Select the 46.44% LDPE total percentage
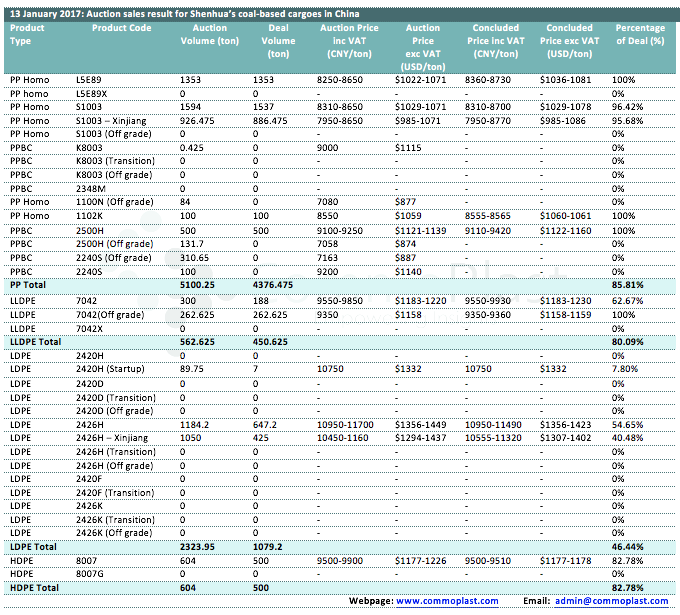This screenshot has height=615, width=680. tap(627, 548)
